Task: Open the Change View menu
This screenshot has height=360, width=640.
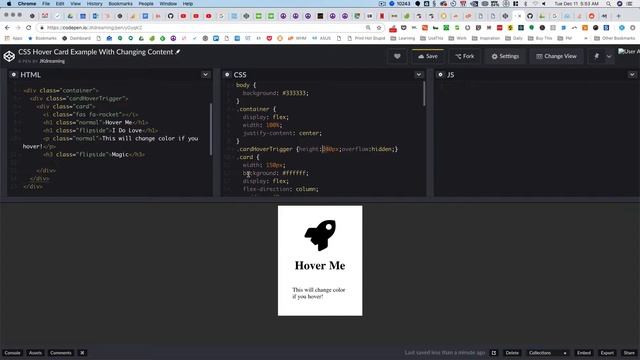Action: 556,56
